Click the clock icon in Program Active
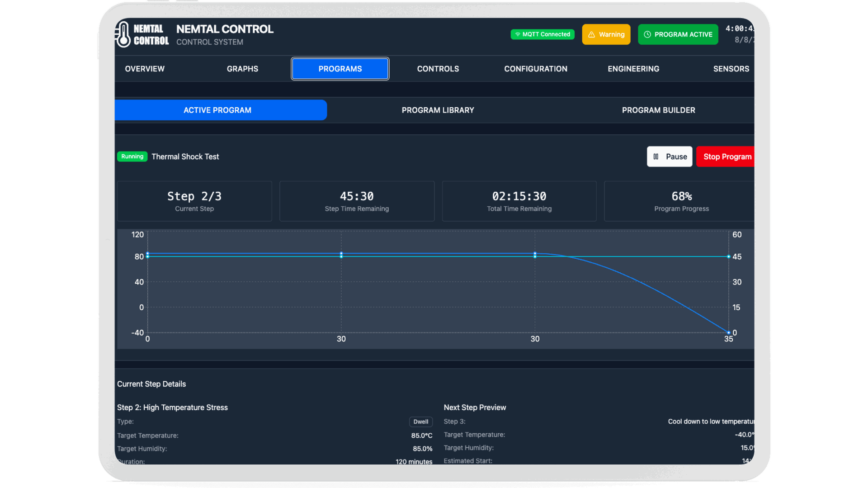 click(x=647, y=34)
